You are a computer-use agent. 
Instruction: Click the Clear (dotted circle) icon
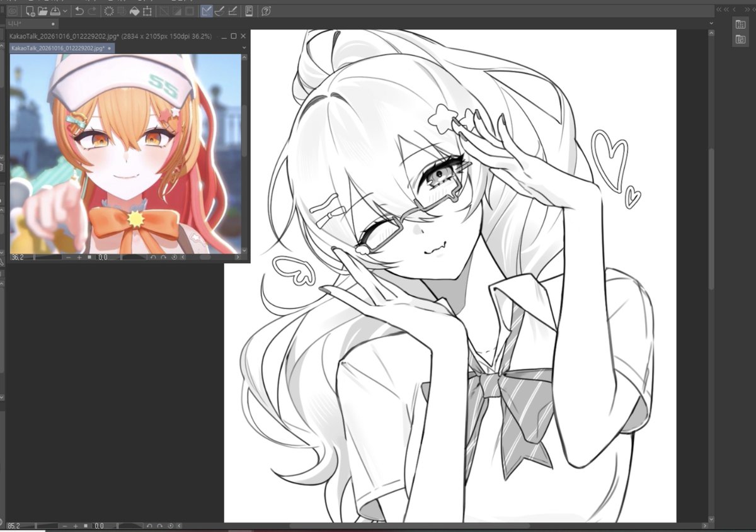click(109, 11)
